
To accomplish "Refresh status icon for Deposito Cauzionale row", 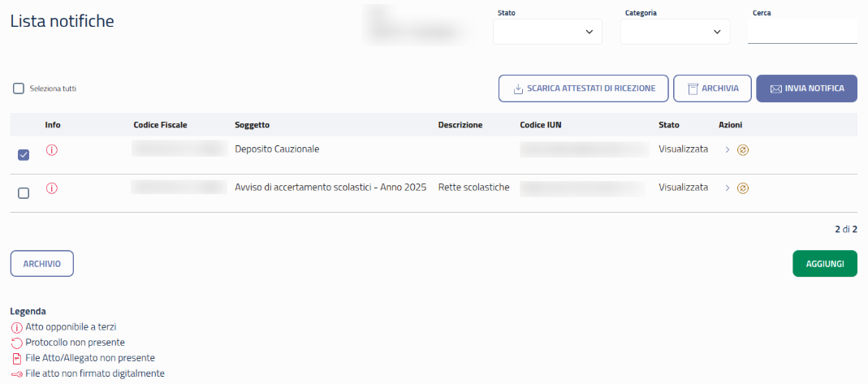I will coord(743,150).
